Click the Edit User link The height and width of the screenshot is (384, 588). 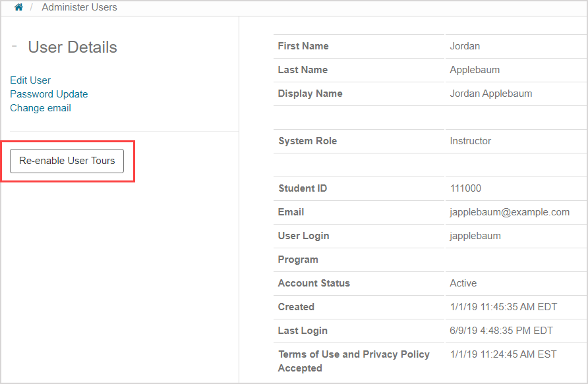(x=30, y=80)
